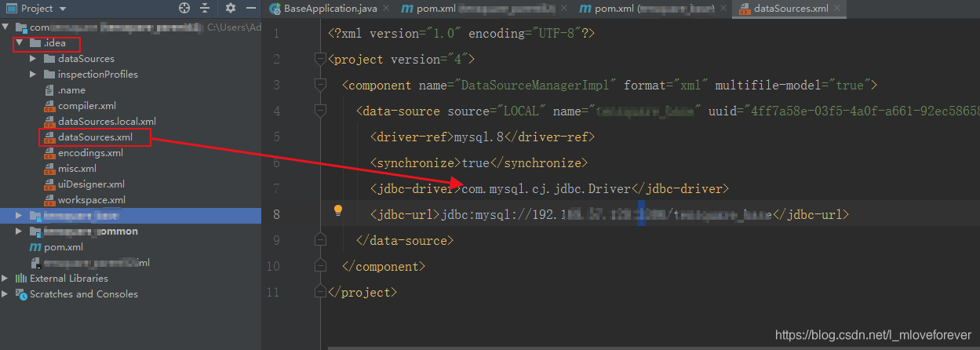The height and width of the screenshot is (350, 980).
Task: Select the .name file in the tree
Action: click(71, 90)
